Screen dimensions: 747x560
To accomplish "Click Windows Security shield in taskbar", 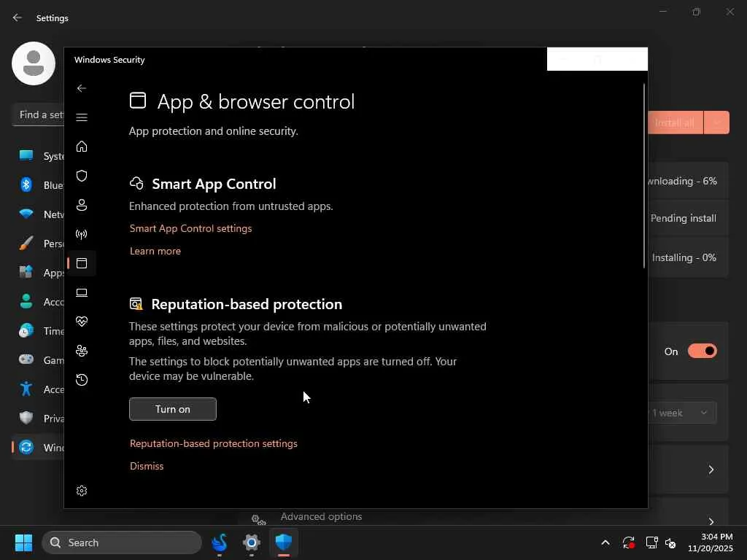I will point(284,542).
